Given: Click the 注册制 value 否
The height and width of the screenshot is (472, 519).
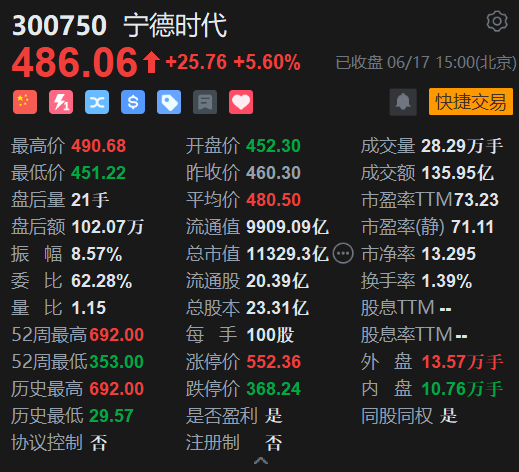Looking at the screenshot, I should pyautogui.click(x=274, y=443).
